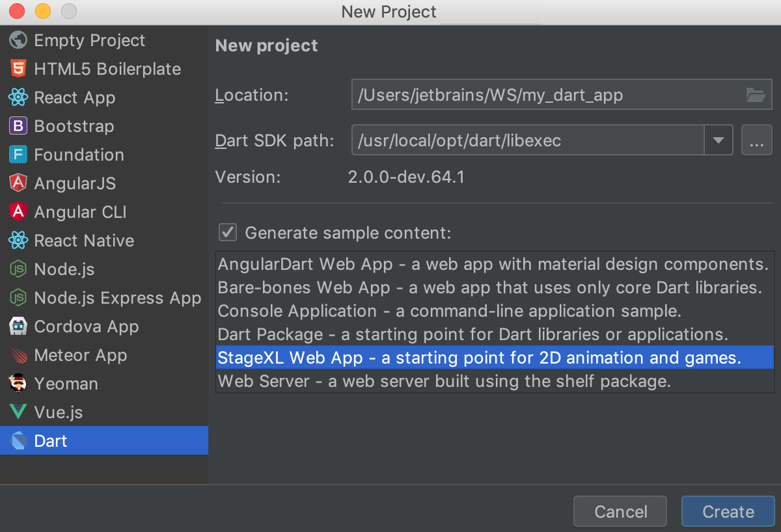This screenshot has height=532, width=781.
Task: Click the Yeoman character icon
Action: pyautogui.click(x=18, y=384)
